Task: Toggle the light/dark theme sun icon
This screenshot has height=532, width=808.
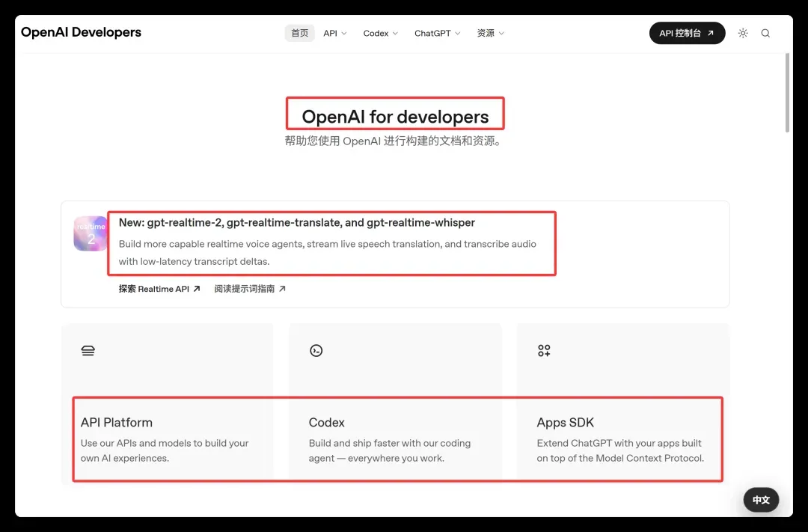Action: click(x=743, y=33)
